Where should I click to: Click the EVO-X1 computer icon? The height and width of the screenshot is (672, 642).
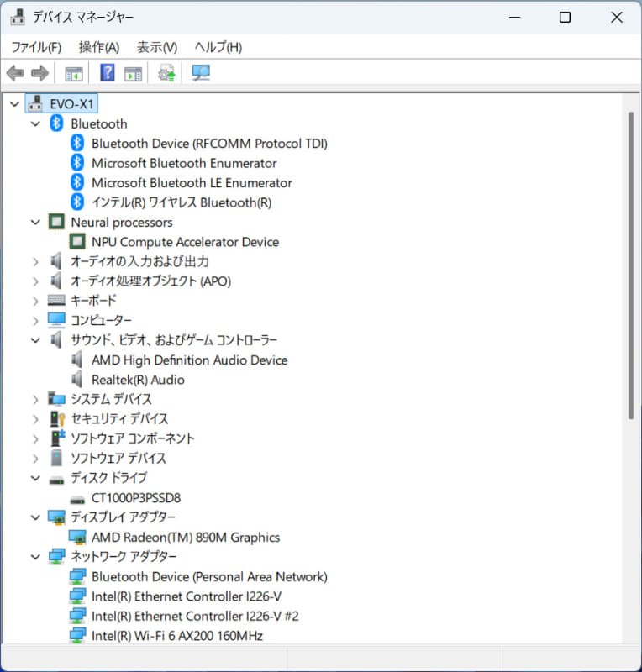pos(35,103)
